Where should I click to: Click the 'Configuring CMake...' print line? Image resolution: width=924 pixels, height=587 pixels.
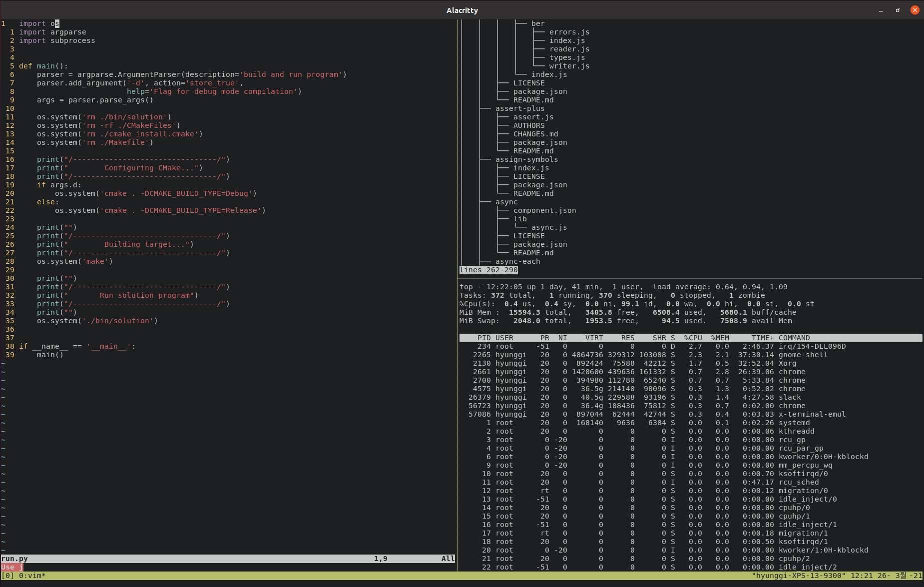[120, 168]
